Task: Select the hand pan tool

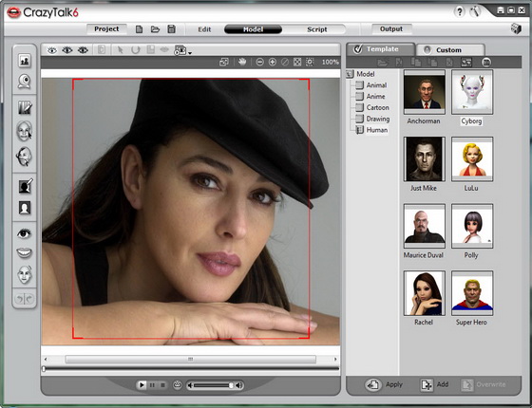Action: click(242, 62)
